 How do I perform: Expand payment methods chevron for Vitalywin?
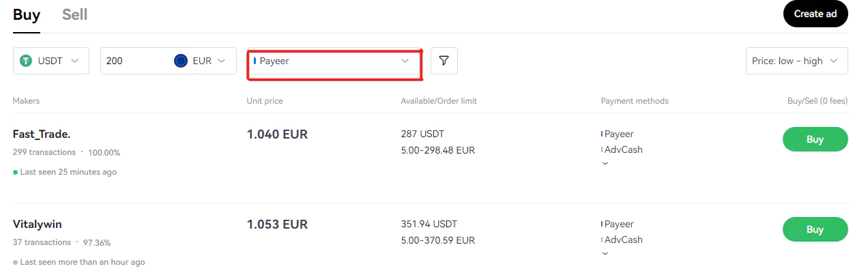click(x=605, y=253)
